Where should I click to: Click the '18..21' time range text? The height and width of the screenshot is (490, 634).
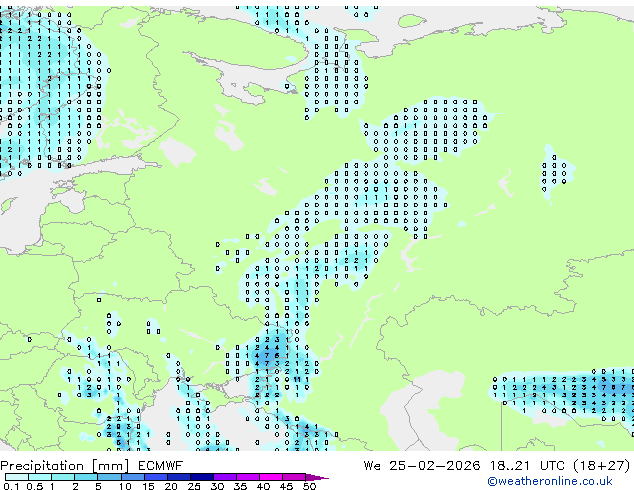(509, 466)
